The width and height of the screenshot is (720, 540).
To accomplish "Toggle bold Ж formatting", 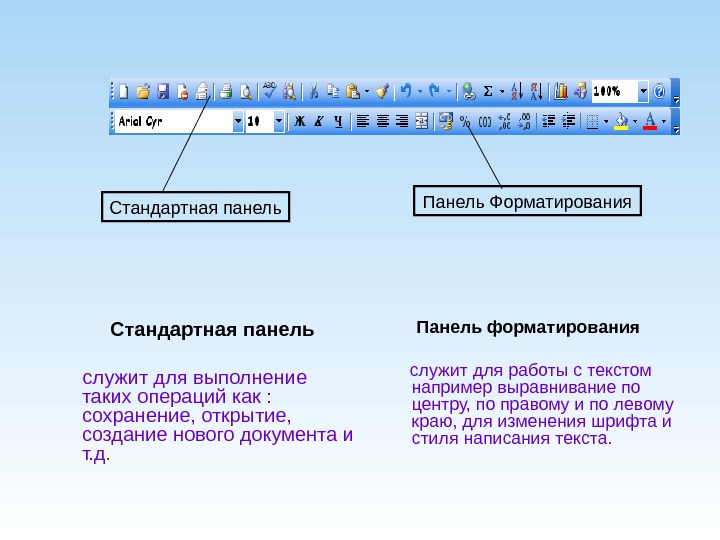I will (299, 121).
